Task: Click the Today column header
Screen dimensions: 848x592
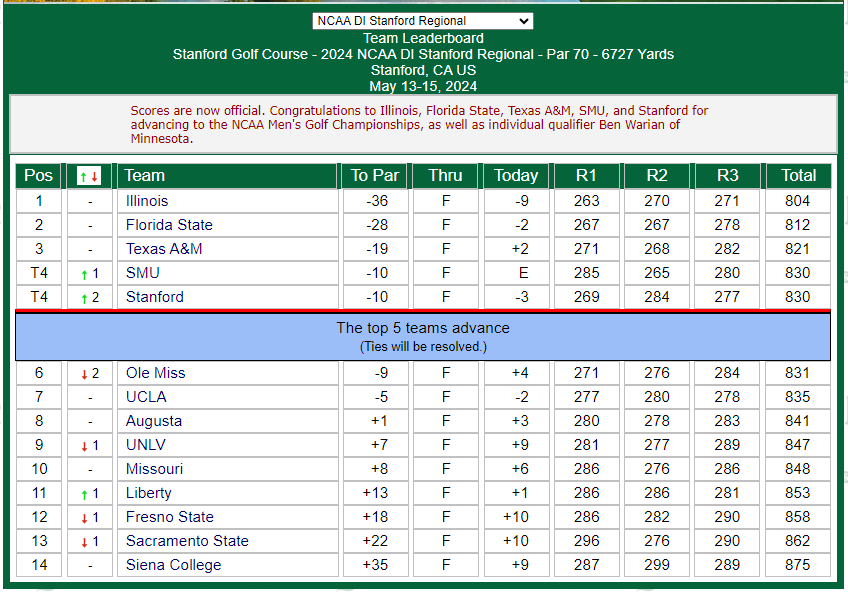Action: click(x=516, y=176)
